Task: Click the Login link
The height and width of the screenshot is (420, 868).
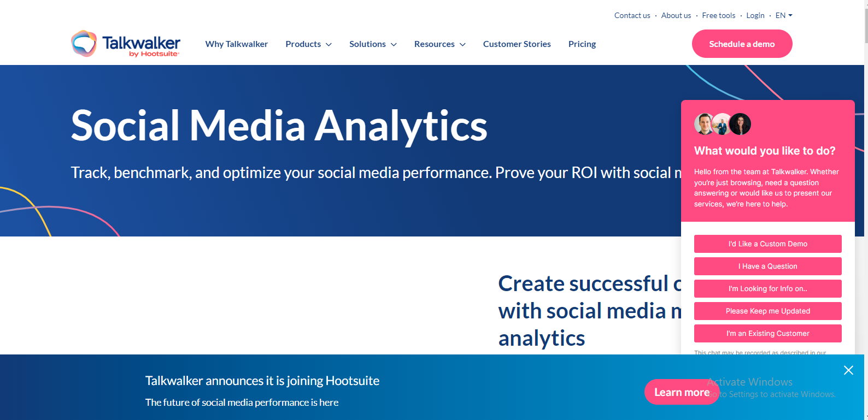Action: (755, 15)
